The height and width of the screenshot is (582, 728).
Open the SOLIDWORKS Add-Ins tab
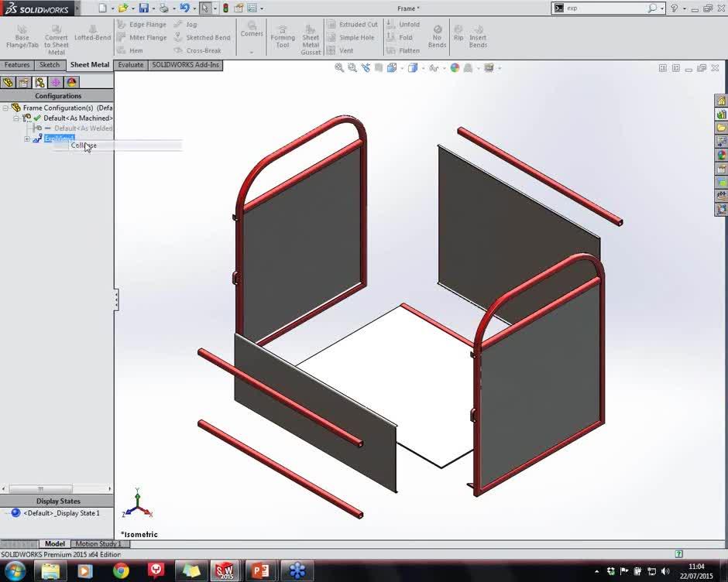[185, 65]
